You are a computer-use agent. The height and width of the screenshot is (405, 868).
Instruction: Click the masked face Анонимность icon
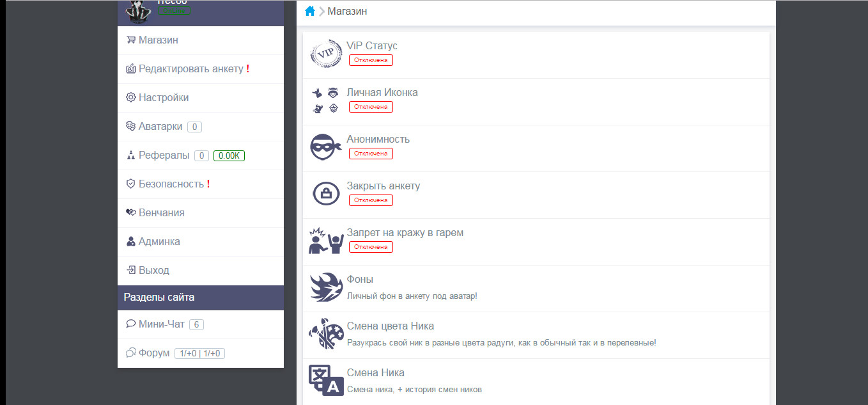click(326, 147)
